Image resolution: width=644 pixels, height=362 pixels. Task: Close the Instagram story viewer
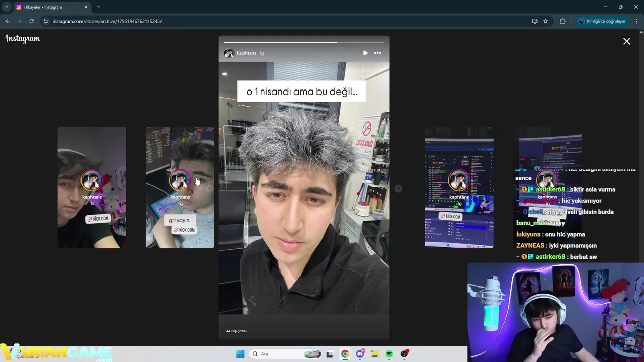click(626, 41)
